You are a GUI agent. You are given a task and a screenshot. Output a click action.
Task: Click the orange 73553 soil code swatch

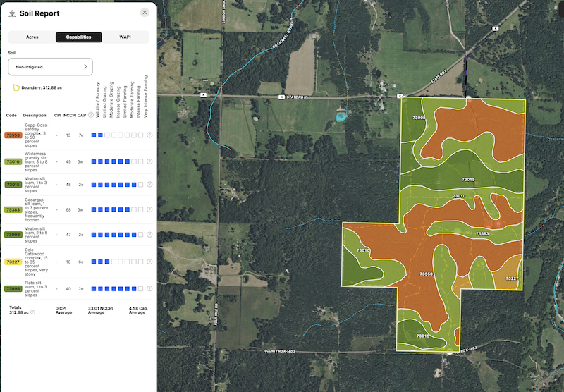[x=13, y=135]
